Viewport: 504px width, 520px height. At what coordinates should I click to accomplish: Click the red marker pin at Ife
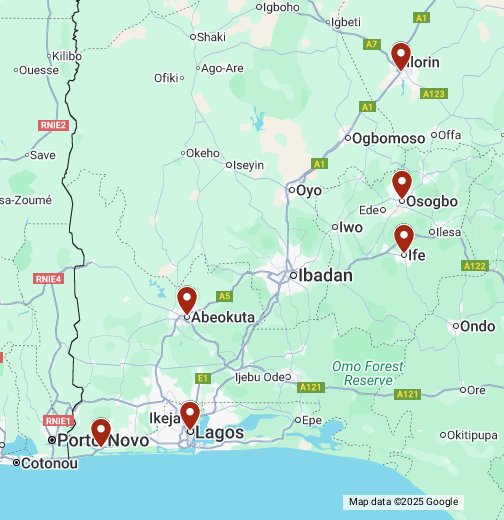tap(404, 238)
